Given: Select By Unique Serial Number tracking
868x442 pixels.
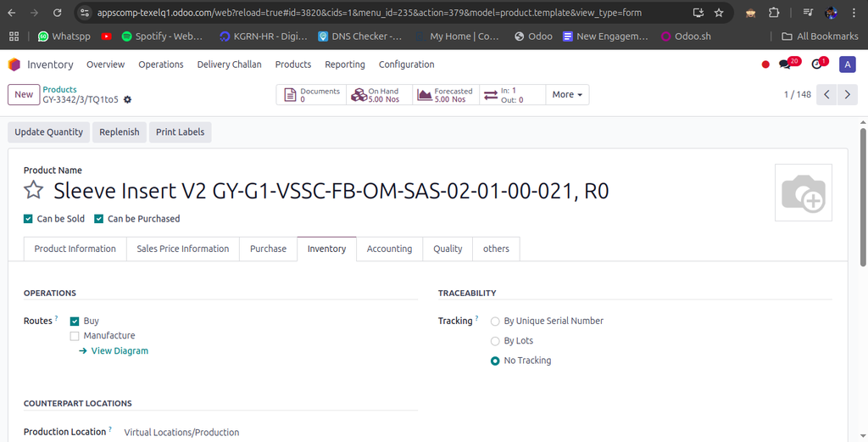Looking at the screenshot, I should (x=496, y=322).
